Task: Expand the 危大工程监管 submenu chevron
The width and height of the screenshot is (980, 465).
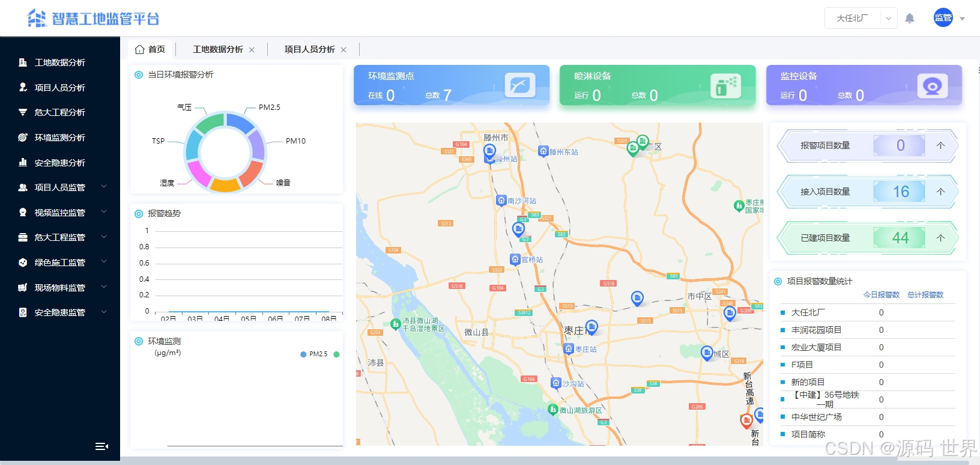Action: [104, 237]
